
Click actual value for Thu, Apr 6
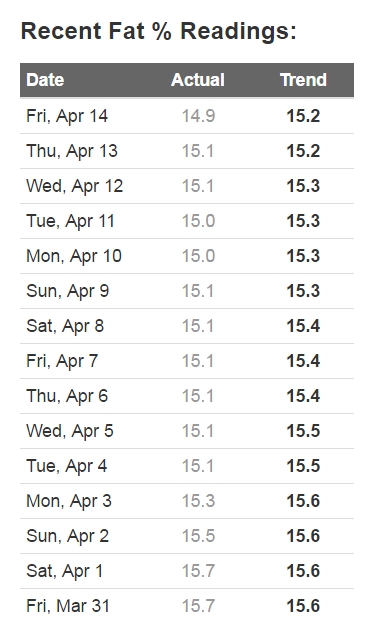coord(198,396)
